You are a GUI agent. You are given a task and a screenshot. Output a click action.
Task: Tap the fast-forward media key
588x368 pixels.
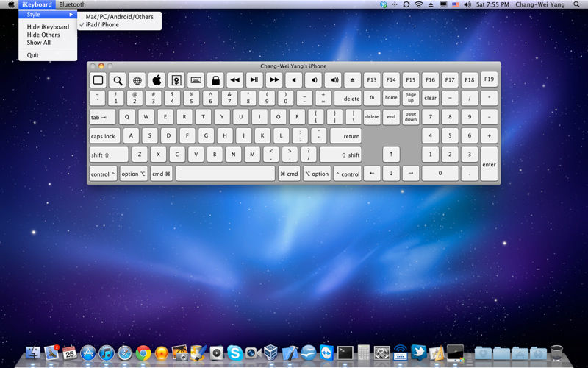pos(274,80)
